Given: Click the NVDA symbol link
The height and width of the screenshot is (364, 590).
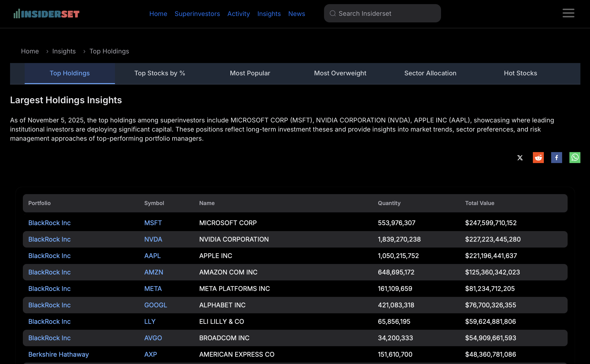Looking at the screenshot, I should [x=153, y=239].
